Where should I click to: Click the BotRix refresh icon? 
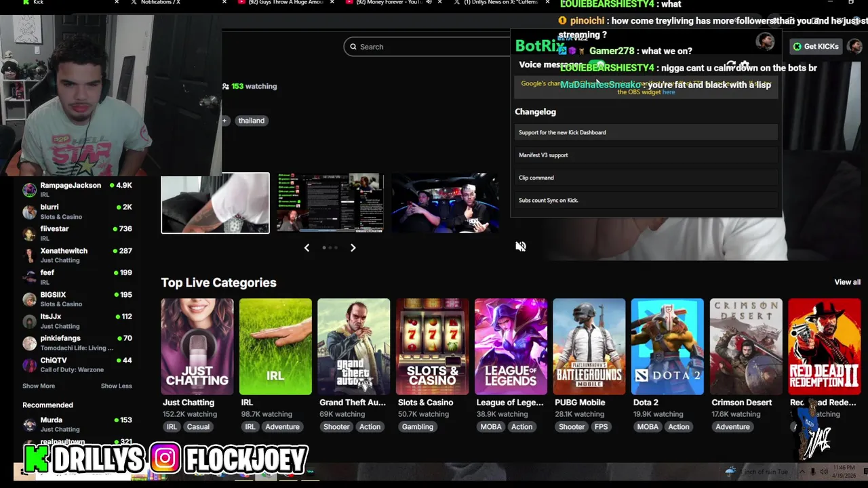click(731, 66)
